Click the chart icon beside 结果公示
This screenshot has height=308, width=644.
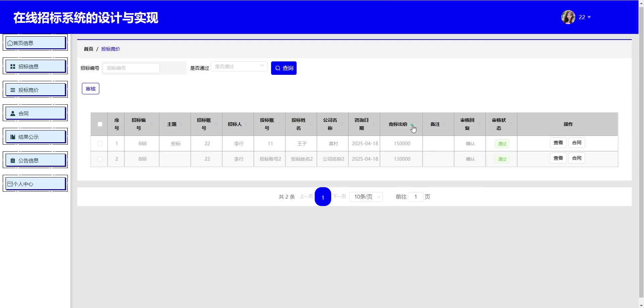[13, 137]
